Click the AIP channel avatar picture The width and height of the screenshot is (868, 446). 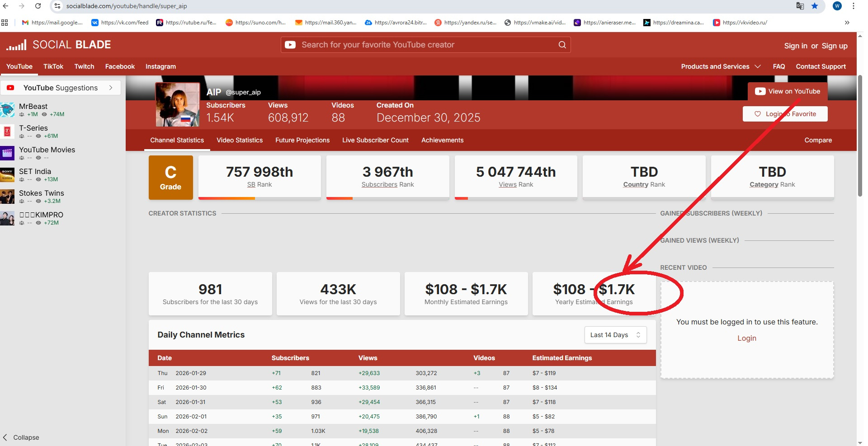pos(178,104)
